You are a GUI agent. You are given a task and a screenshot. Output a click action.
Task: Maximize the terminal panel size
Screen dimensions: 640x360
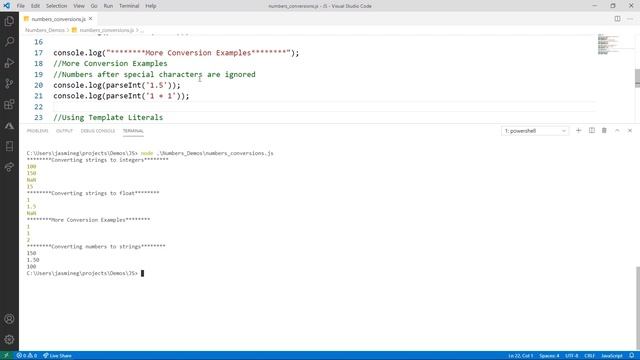(x=617, y=131)
